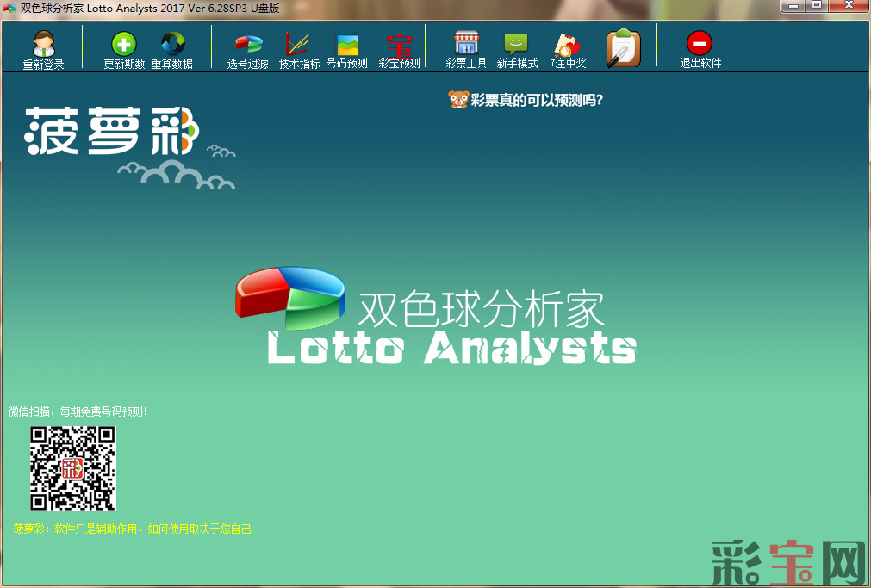Open the clipboard notepad icon

(622, 48)
